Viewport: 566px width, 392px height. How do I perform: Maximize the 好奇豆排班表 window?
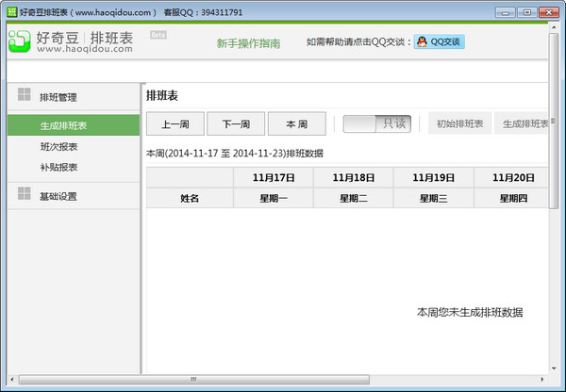[x=527, y=12]
